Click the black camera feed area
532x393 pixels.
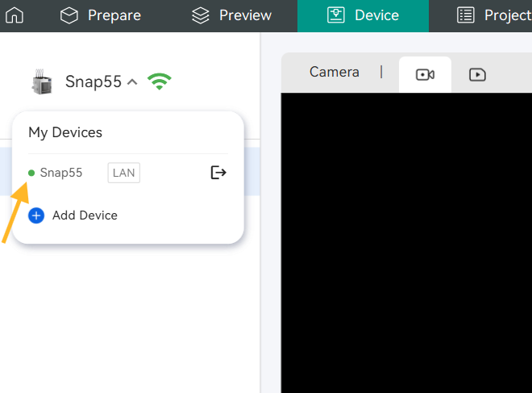tap(406, 242)
